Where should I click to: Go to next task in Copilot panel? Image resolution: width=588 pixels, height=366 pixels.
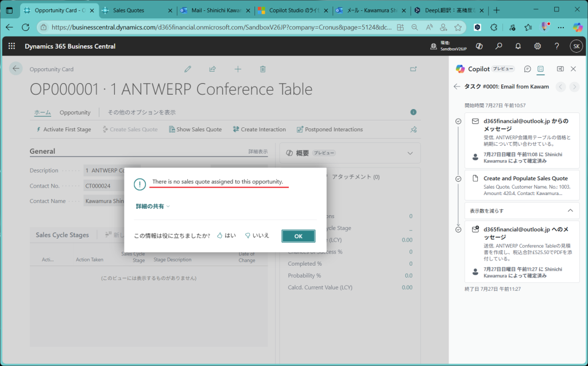tap(574, 87)
